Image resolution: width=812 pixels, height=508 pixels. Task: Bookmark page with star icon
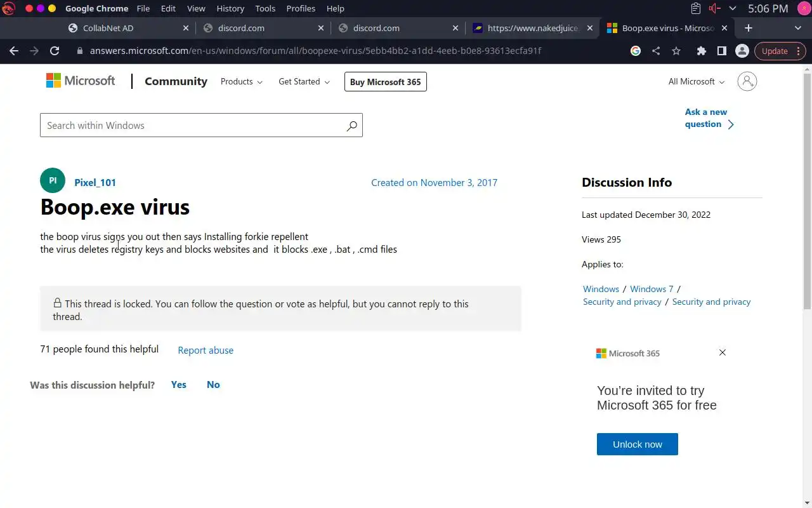tap(676, 51)
